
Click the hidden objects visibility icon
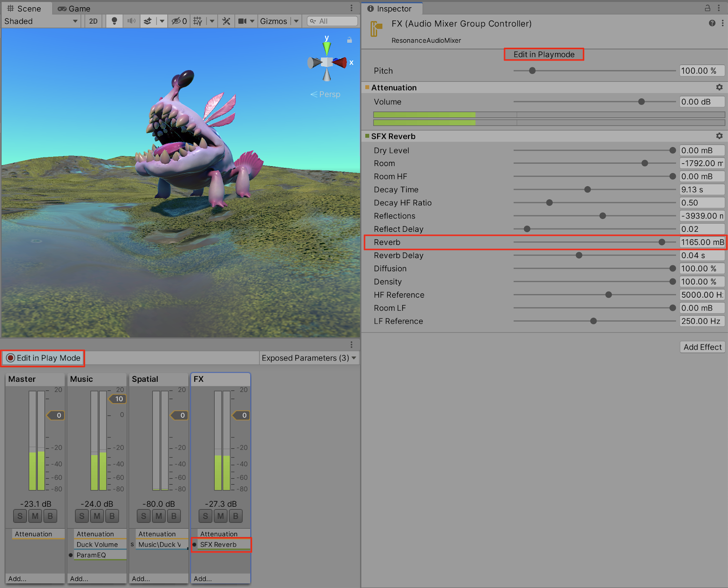(176, 21)
